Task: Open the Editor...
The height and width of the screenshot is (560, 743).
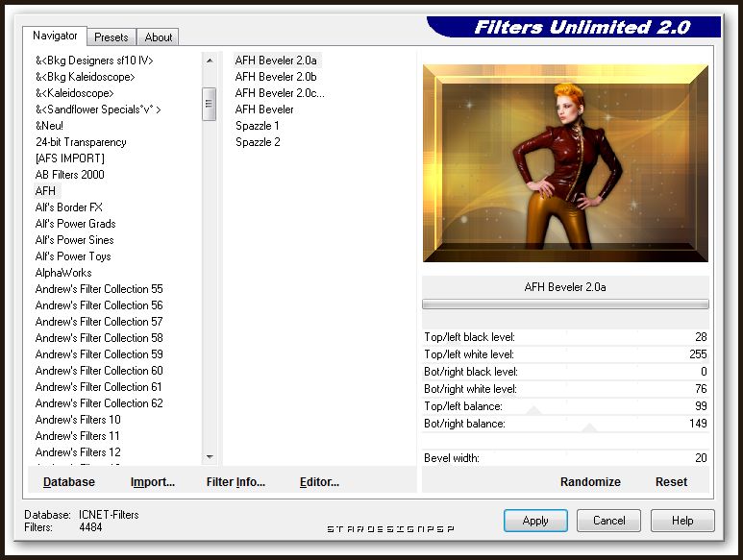Action: point(319,482)
